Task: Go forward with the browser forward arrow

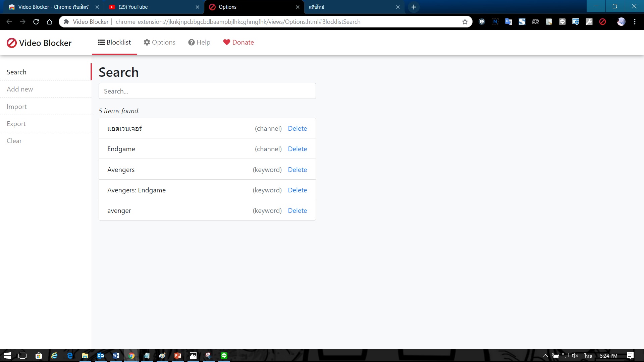Action: pyautogui.click(x=23, y=22)
